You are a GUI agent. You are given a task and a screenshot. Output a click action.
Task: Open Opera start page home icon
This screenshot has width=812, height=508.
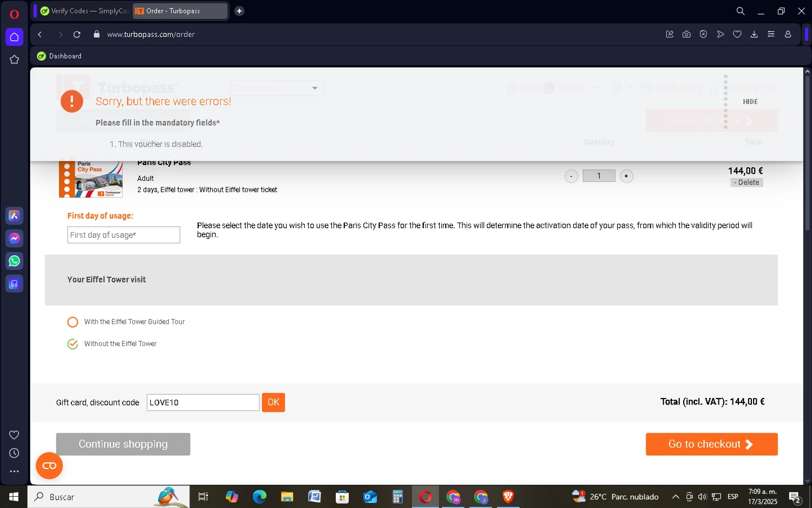pyautogui.click(x=15, y=37)
